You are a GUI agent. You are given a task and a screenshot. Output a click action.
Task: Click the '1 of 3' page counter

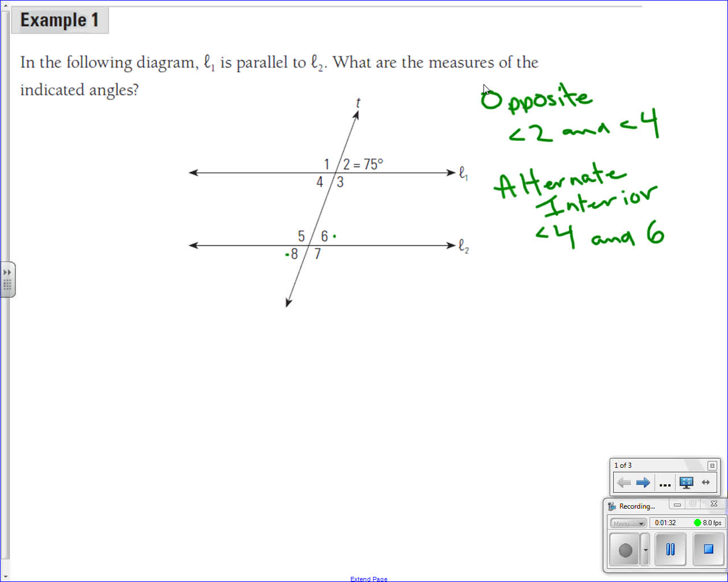(623, 465)
